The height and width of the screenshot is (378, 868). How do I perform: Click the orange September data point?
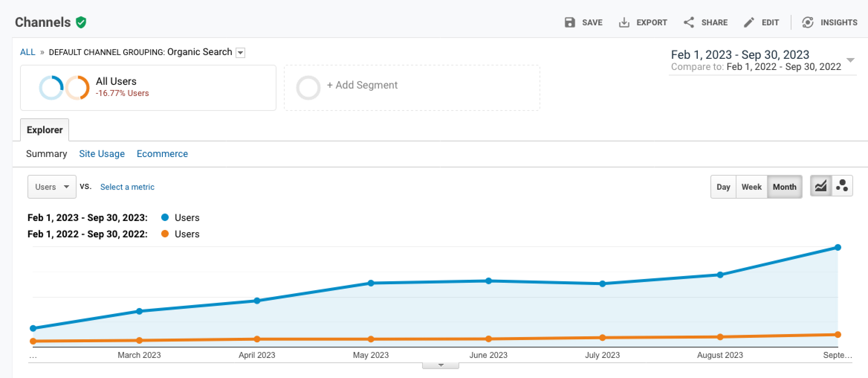(x=838, y=335)
